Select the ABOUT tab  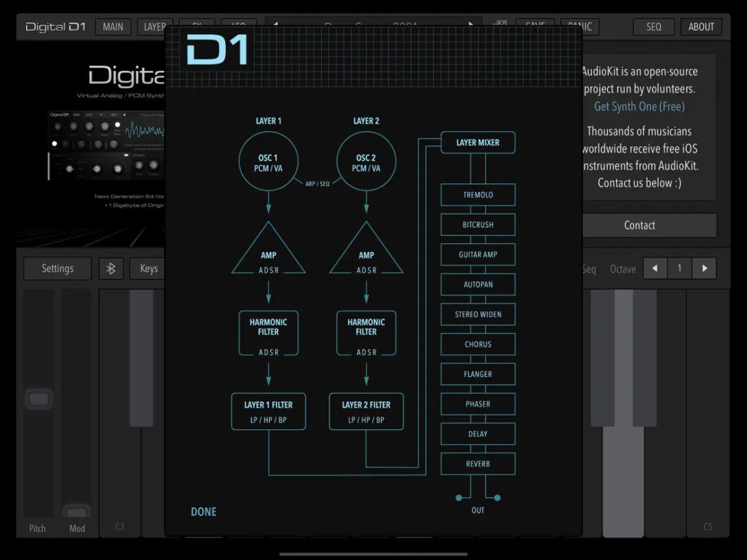click(701, 27)
